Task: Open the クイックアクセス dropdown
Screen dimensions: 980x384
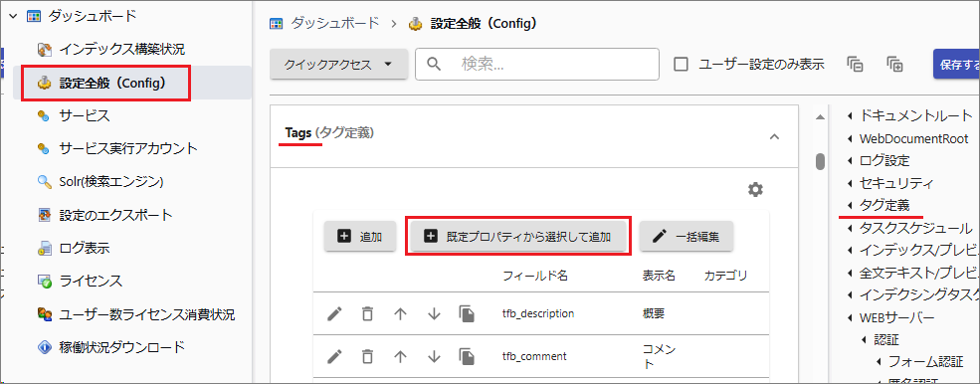Action: [338, 65]
